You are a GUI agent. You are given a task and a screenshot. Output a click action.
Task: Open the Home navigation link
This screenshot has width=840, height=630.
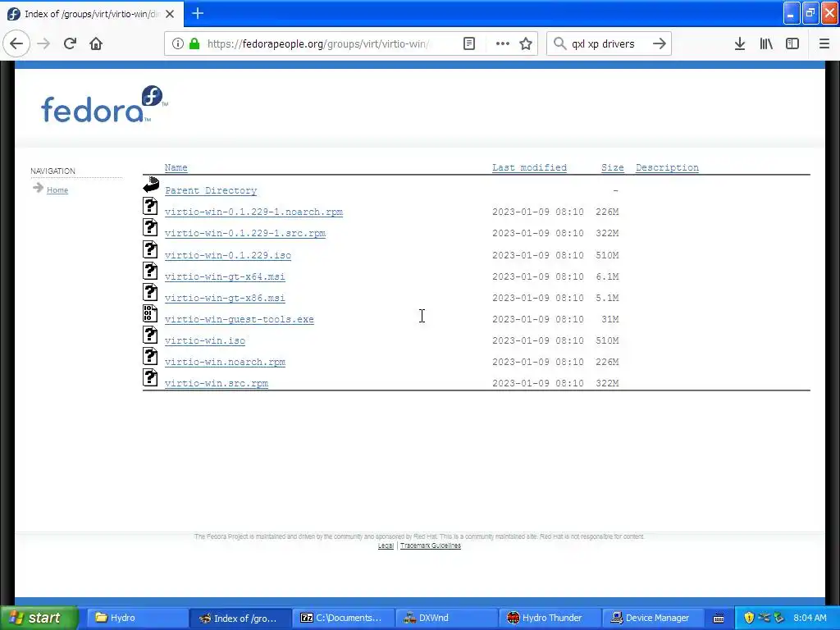click(57, 190)
